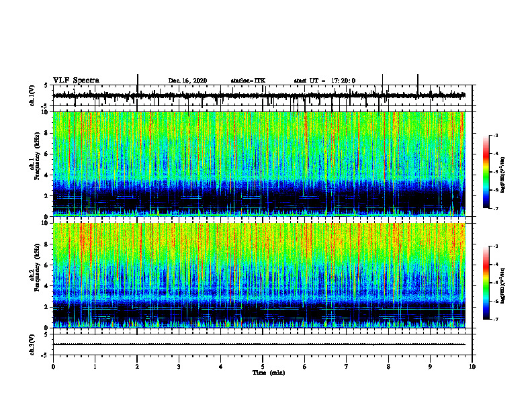This screenshot has width=532, height=411.
Task: Click tick label "6" on the time axis
Action: pos(305,367)
